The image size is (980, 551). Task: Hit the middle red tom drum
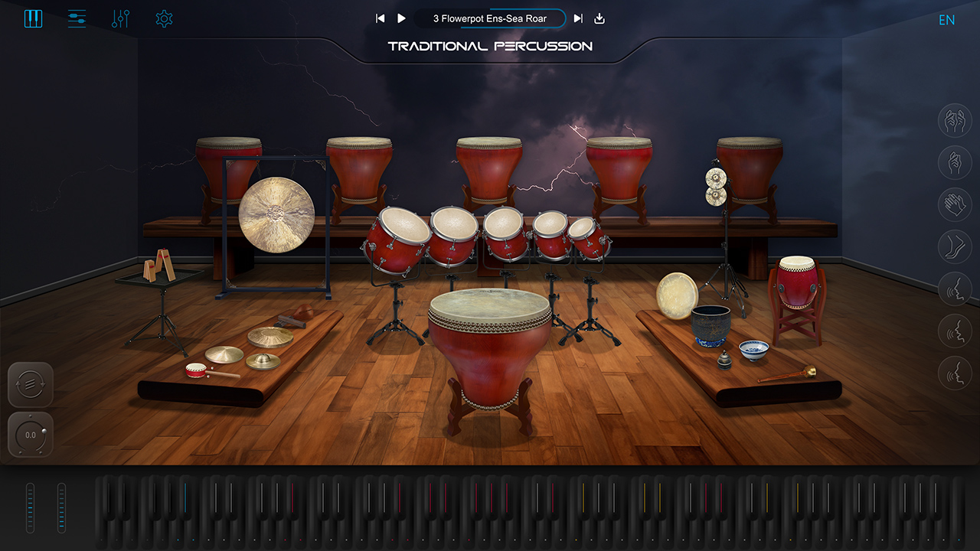pyautogui.click(x=505, y=233)
